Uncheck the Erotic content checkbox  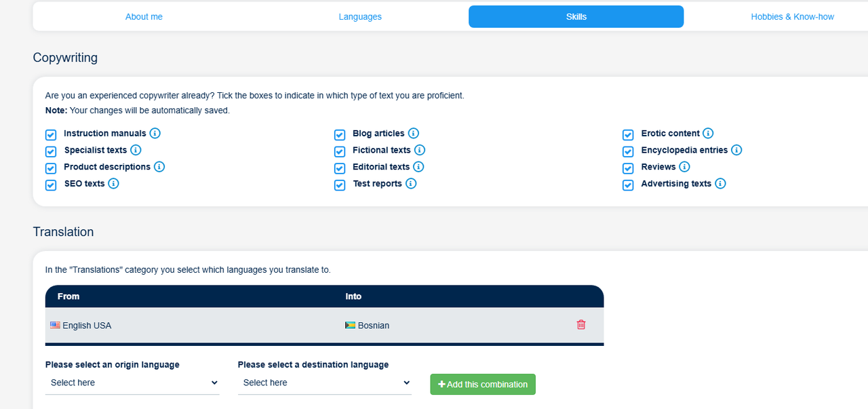click(x=628, y=135)
